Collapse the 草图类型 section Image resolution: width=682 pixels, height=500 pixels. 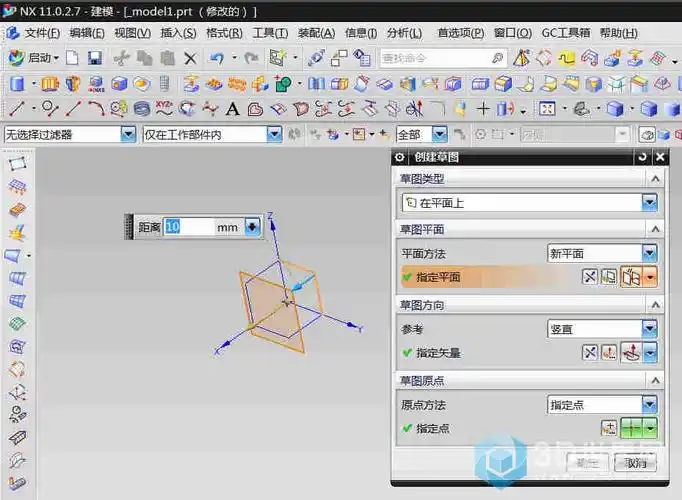[x=655, y=179]
